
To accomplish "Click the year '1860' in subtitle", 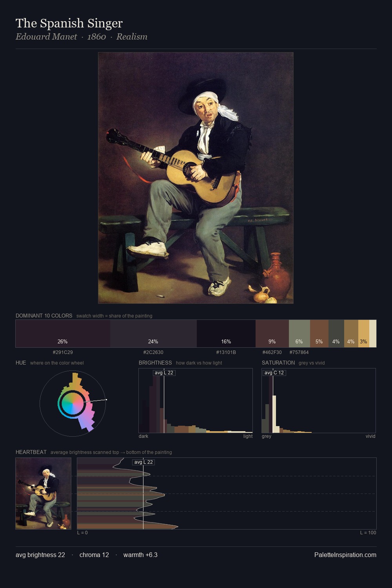I will click(96, 36).
